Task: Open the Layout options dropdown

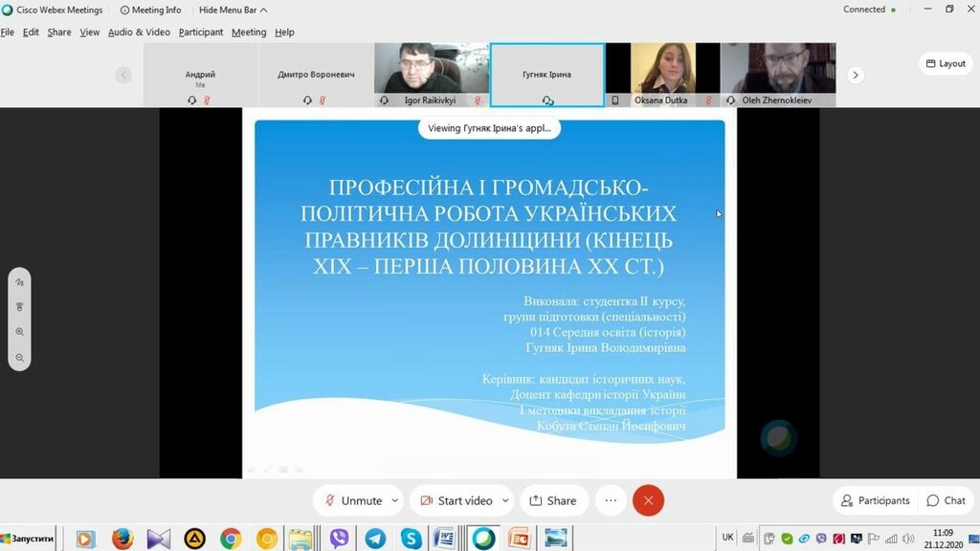Action: (945, 63)
